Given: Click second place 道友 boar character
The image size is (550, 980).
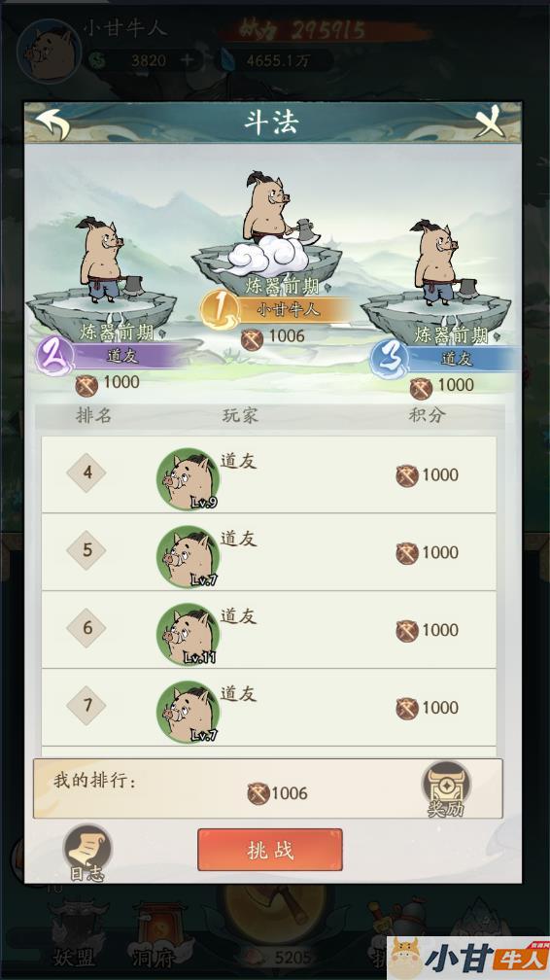Looking at the screenshot, I should coord(104,260).
